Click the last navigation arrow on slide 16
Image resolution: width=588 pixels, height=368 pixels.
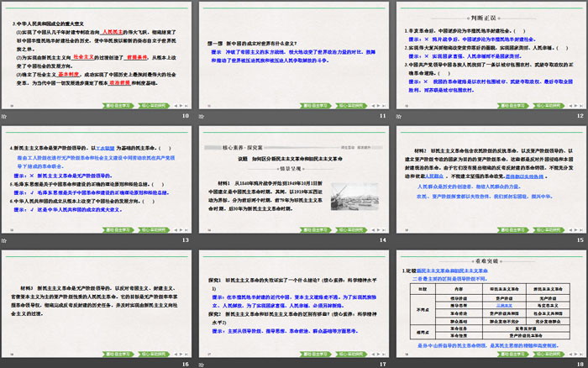click(186, 355)
